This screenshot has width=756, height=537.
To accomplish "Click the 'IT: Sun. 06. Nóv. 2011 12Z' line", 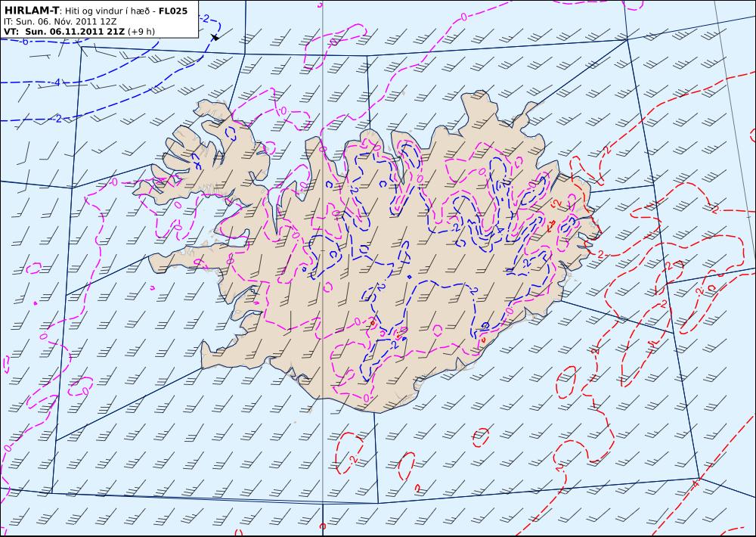I will click(x=60, y=22).
